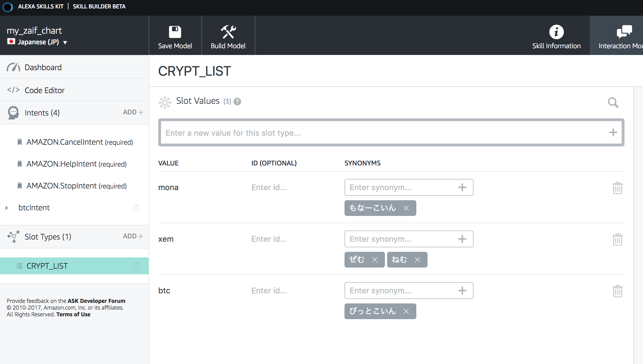Click the Slot Types (1) heading
This screenshot has width=643, height=364.
pos(48,237)
